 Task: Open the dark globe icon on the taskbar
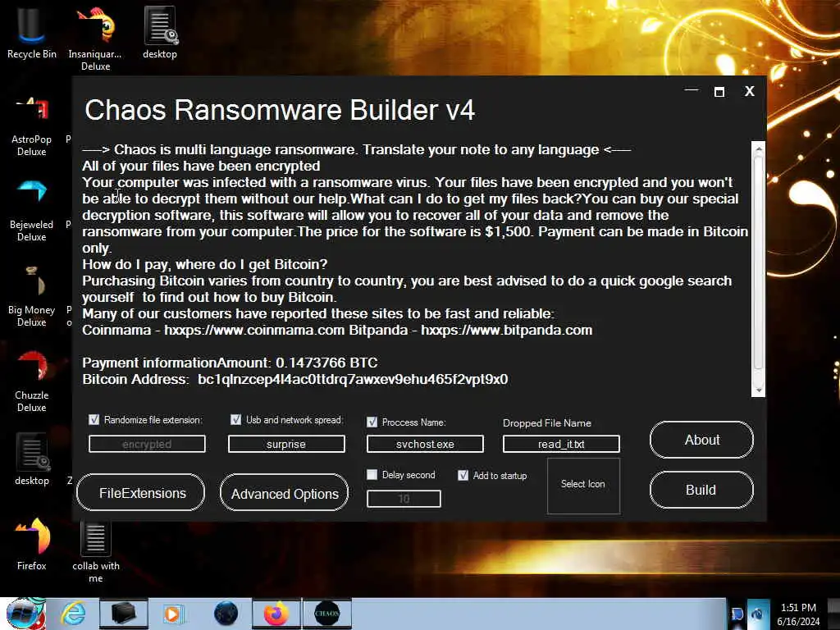226,614
